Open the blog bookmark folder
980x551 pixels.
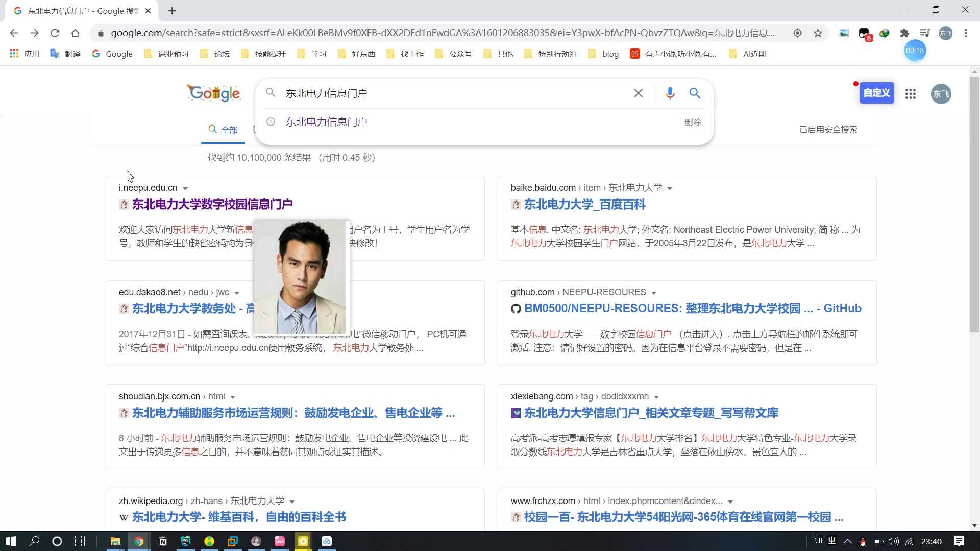tap(603, 54)
